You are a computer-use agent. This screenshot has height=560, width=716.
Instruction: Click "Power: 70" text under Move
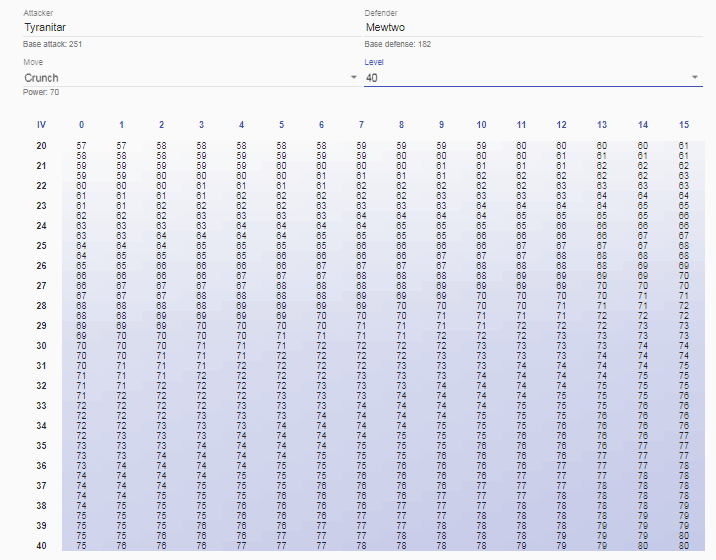(x=41, y=92)
